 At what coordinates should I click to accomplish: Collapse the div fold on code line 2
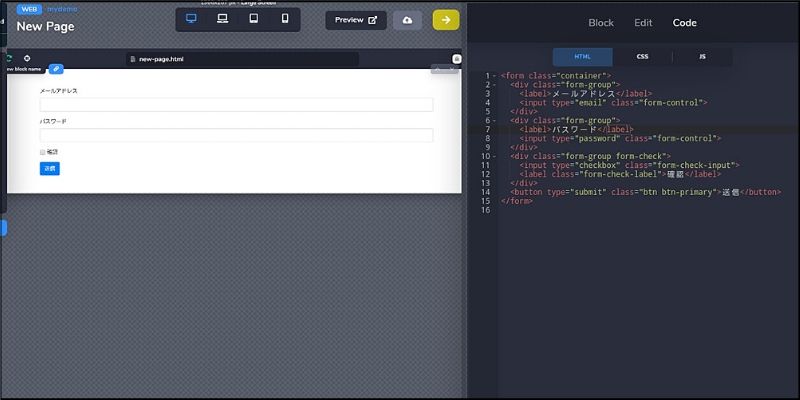point(494,85)
